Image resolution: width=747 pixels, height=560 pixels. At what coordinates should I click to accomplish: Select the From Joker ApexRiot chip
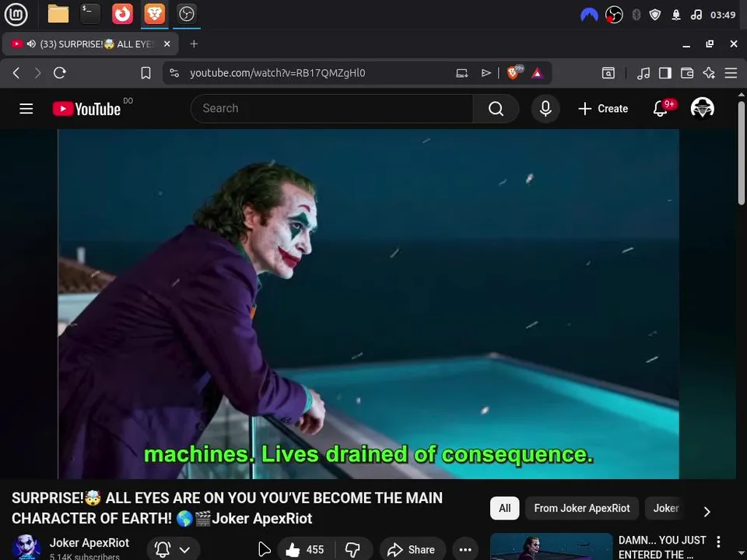point(582,508)
